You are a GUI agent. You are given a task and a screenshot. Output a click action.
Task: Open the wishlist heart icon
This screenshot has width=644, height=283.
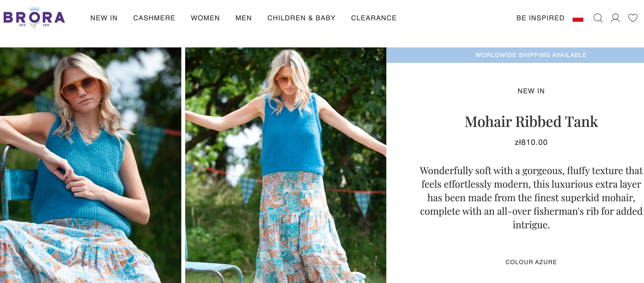[x=633, y=18]
